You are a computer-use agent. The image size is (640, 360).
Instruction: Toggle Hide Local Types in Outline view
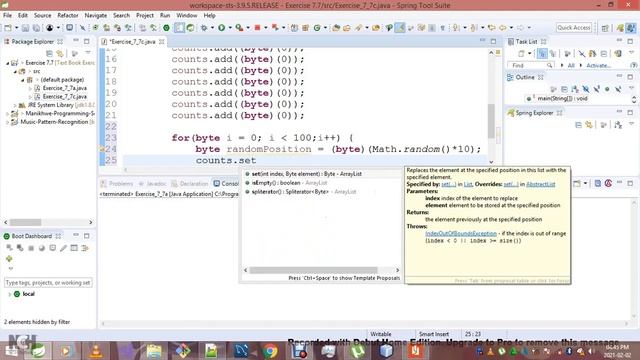[618, 89]
